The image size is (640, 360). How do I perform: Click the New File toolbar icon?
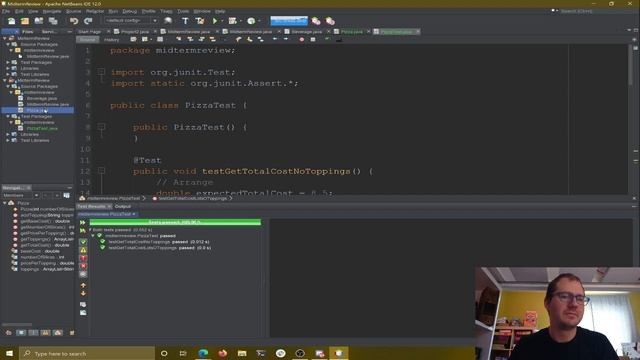tap(11, 21)
